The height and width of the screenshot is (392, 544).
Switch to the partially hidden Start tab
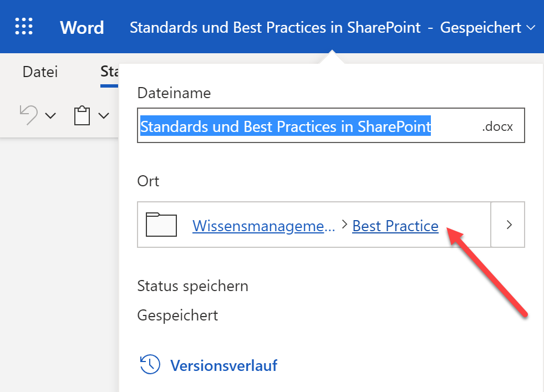(110, 72)
